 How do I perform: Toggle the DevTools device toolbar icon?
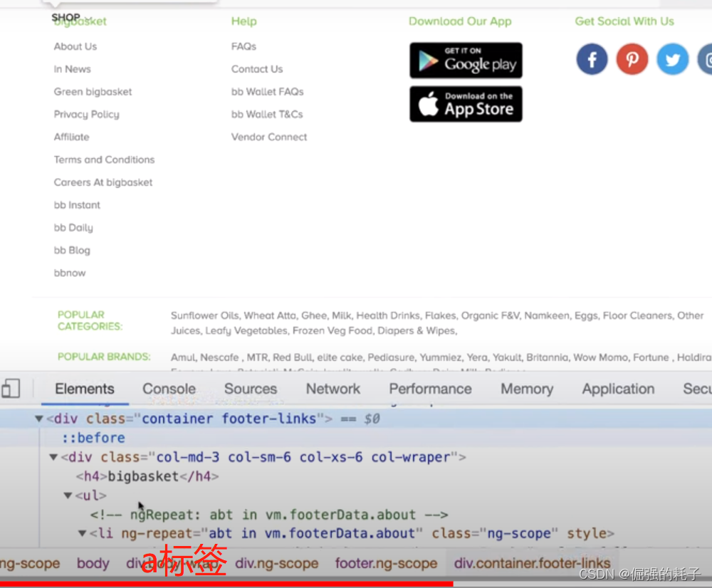(x=11, y=389)
